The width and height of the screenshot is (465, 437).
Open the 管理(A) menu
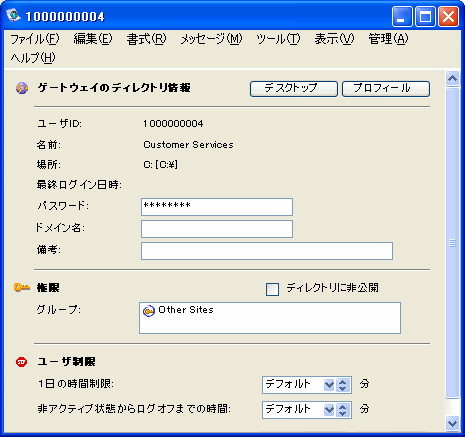point(388,39)
